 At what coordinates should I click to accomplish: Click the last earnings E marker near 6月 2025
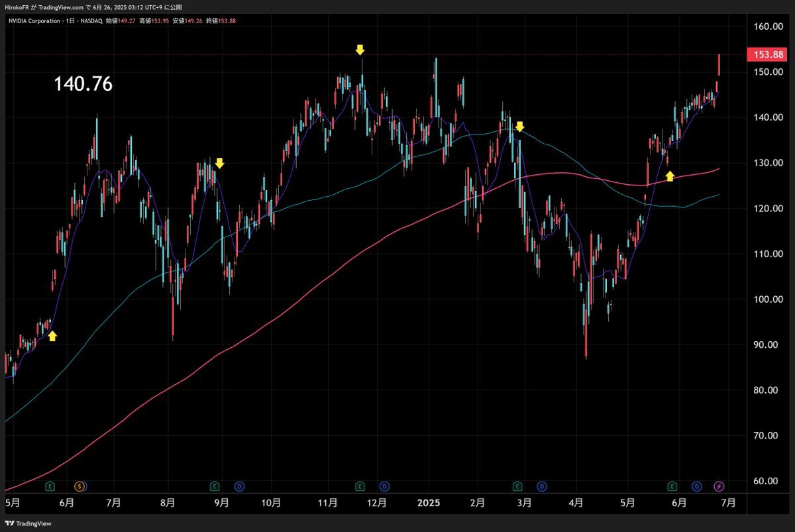coord(672,486)
